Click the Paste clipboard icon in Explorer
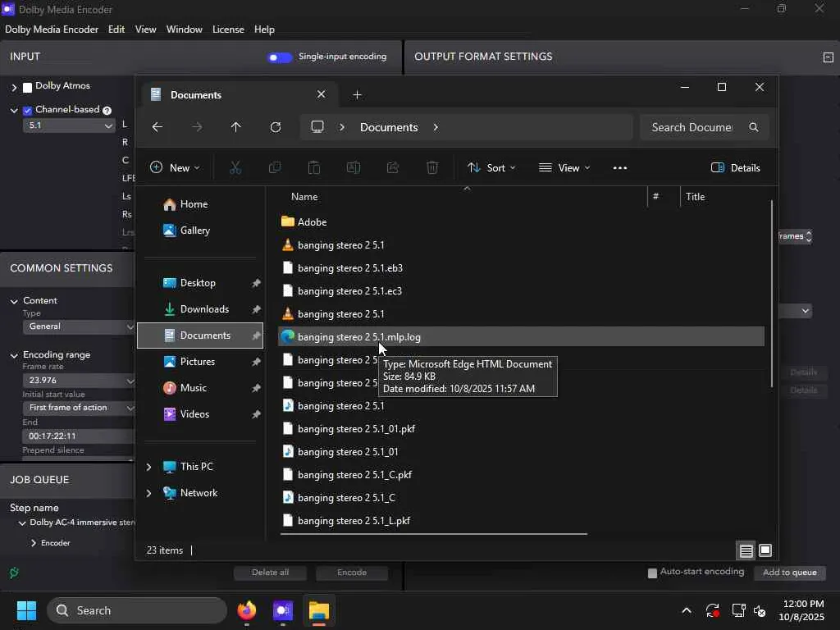Screen dimensions: 840x630 [x=314, y=167]
